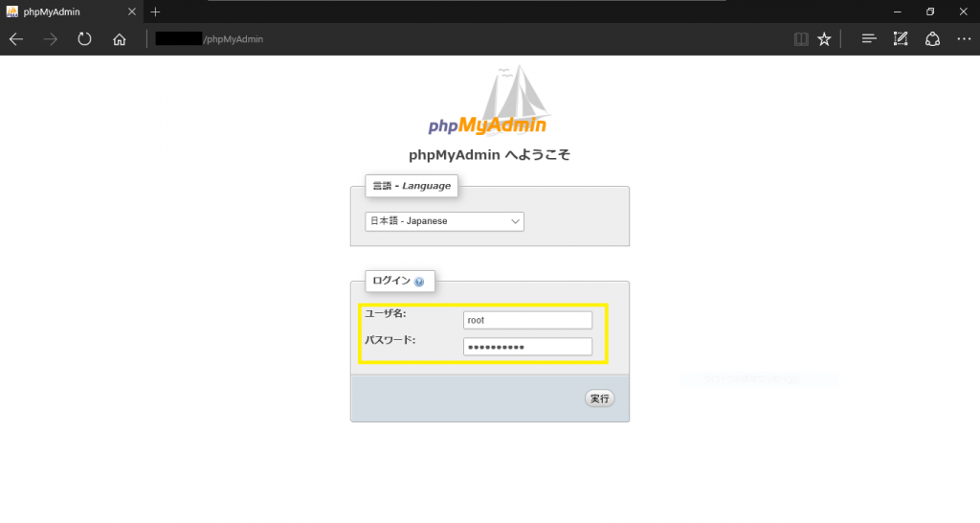Open Reading view icon
This screenshot has width=980, height=523.
801,38
